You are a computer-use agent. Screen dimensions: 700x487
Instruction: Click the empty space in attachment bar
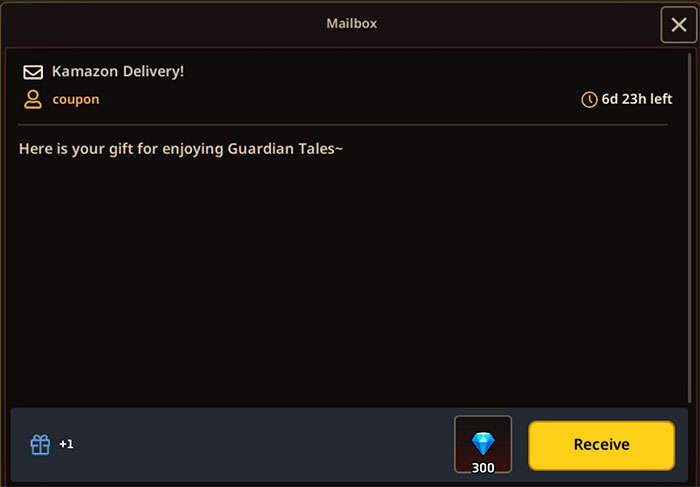[263, 445]
